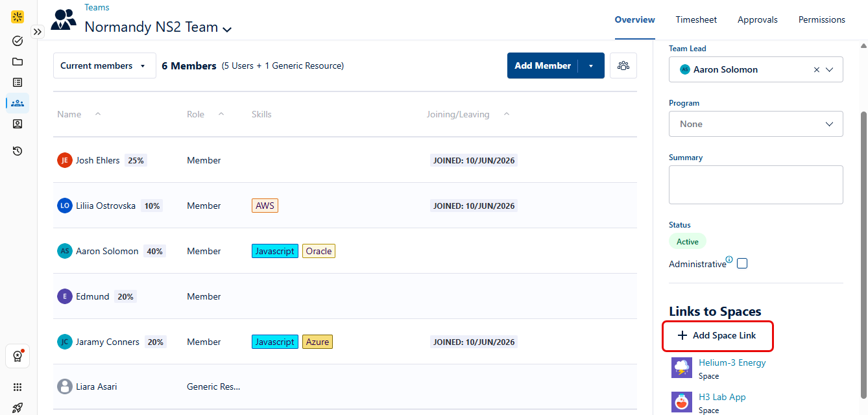The image size is (868, 415).
Task: Click the rocket icon in sidebar
Action: 18,407
